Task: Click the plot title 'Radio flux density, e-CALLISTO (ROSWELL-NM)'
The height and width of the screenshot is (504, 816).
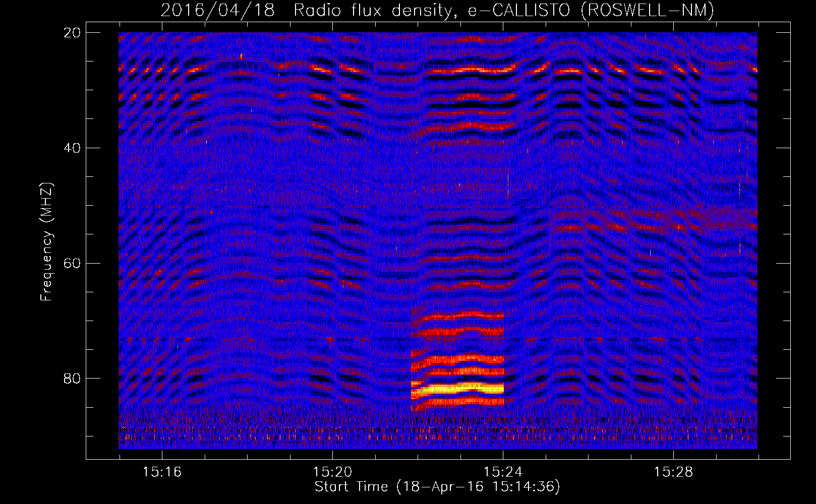Action: click(x=504, y=10)
